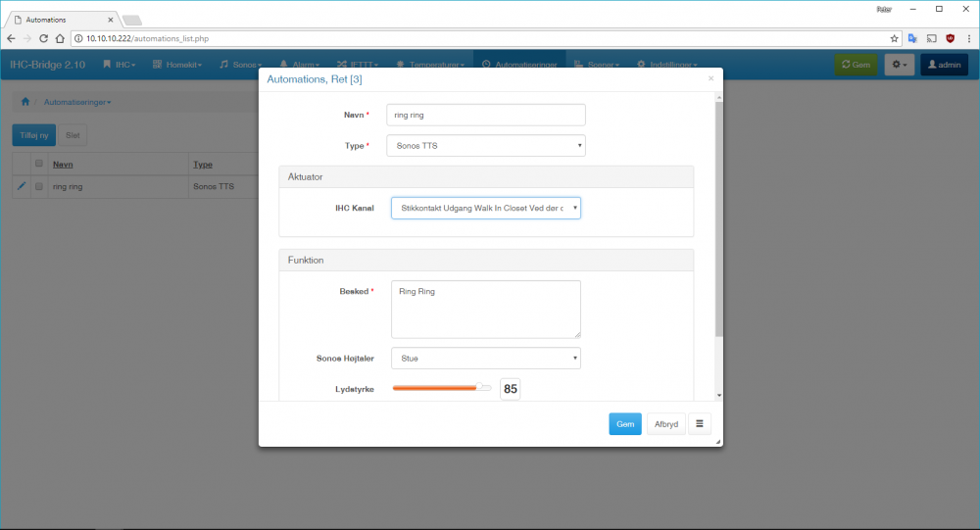
Task: Open the gear settings button in navbar
Action: tap(899, 65)
